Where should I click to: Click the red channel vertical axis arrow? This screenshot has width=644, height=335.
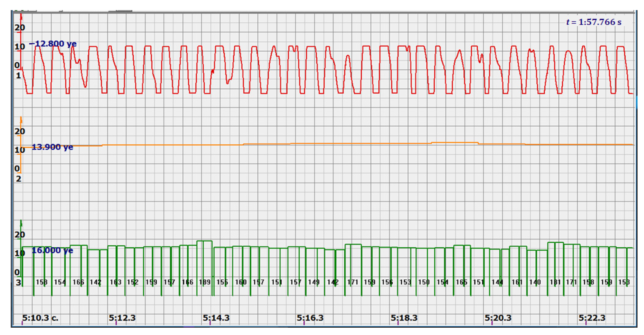pos(21,17)
